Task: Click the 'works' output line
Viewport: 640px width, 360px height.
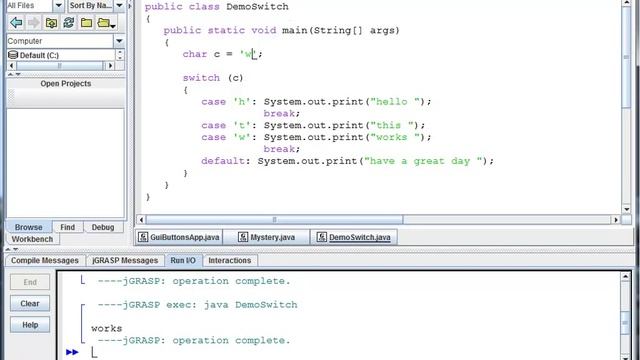Action: pyautogui.click(x=107, y=328)
